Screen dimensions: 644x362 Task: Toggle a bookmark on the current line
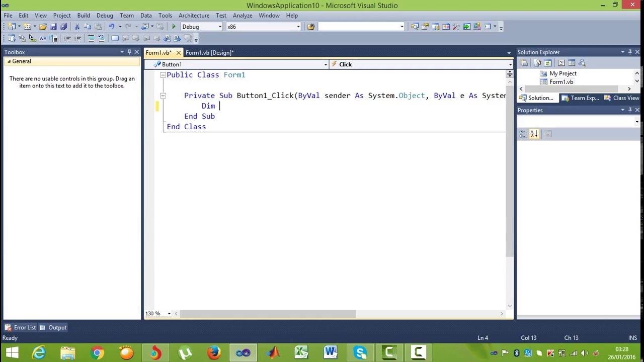(115, 38)
